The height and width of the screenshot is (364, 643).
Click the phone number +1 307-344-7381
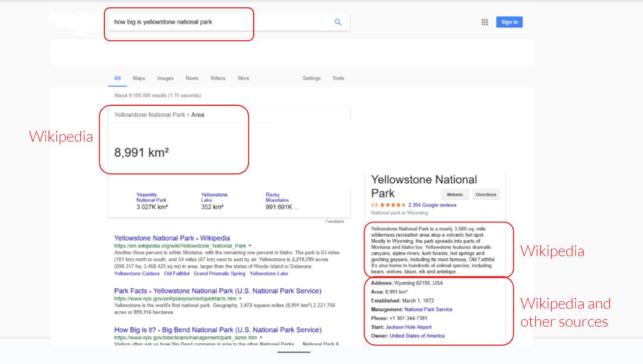tap(408, 318)
